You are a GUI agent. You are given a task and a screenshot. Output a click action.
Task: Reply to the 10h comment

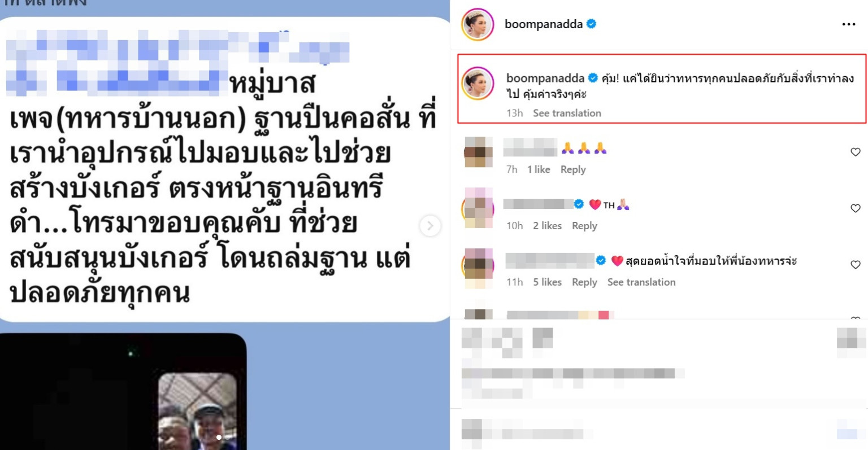point(584,226)
